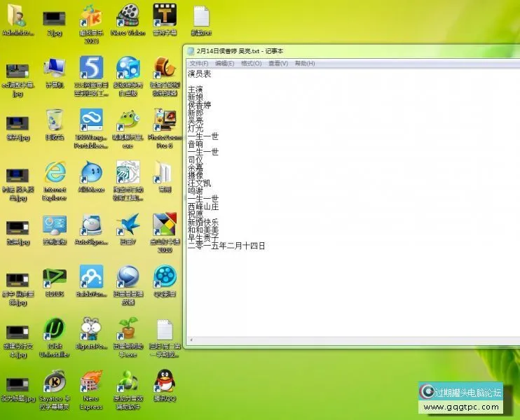Click the Notepad title bar

352,51
